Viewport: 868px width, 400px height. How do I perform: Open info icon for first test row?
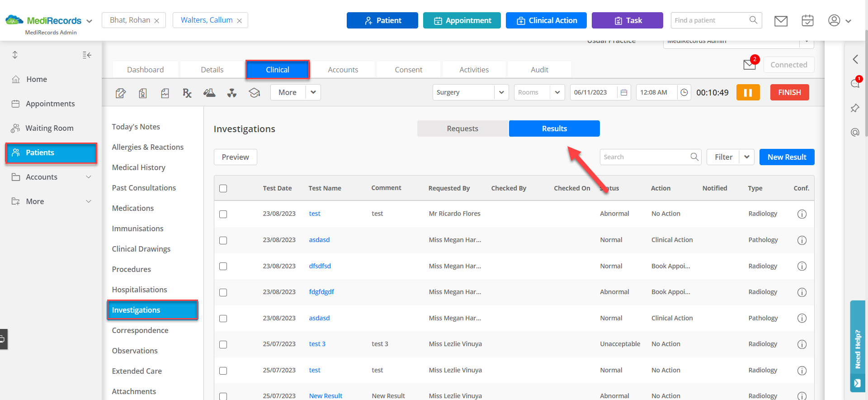coord(802,214)
